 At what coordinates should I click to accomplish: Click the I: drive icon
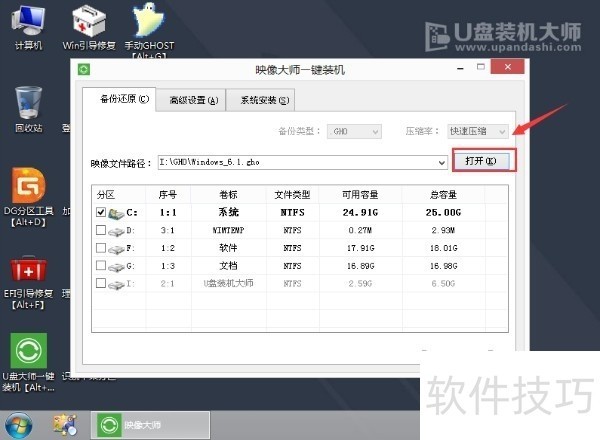tap(116, 284)
